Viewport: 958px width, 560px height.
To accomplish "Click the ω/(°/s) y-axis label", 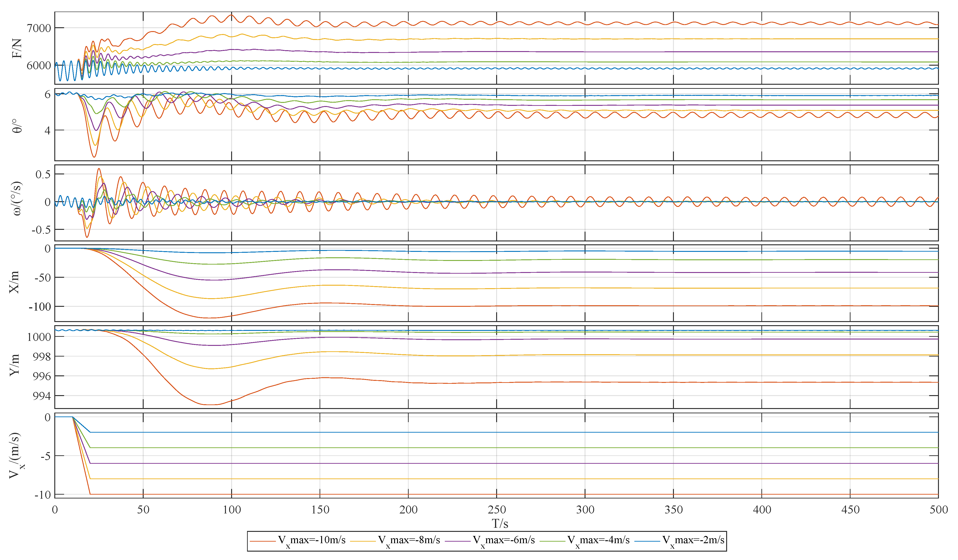I will click(x=17, y=199).
